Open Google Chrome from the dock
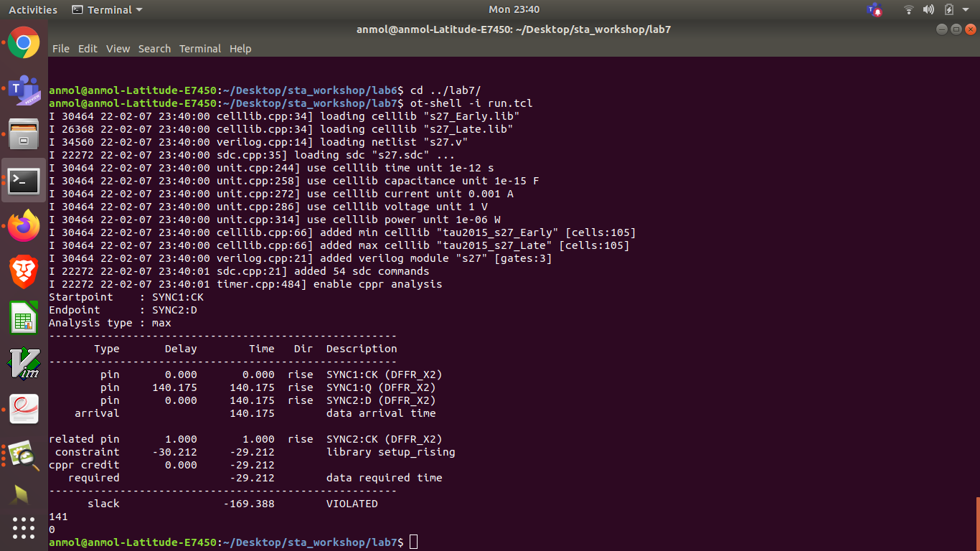The width and height of the screenshot is (980, 551). 24,43
